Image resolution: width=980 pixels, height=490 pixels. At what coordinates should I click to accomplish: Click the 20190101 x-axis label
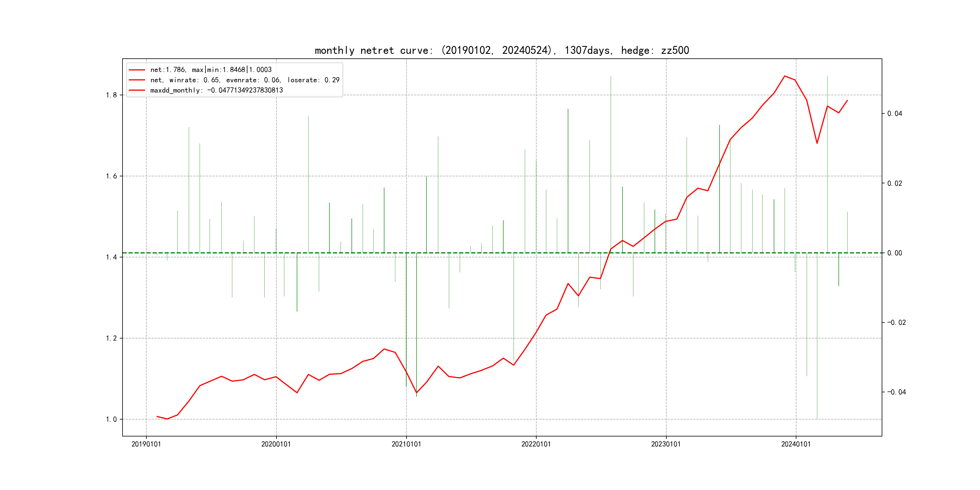point(146,444)
